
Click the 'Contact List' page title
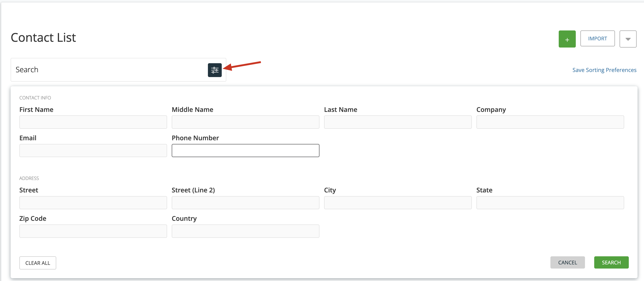pyautogui.click(x=43, y=38)
